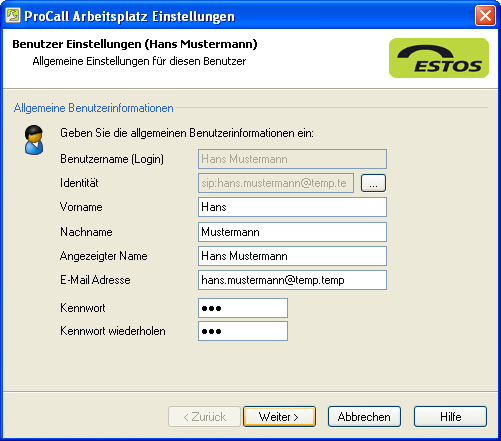Screen dimensions: 501x441
Task: Close the ProCall settings dialog
Action: pos(485,16)
